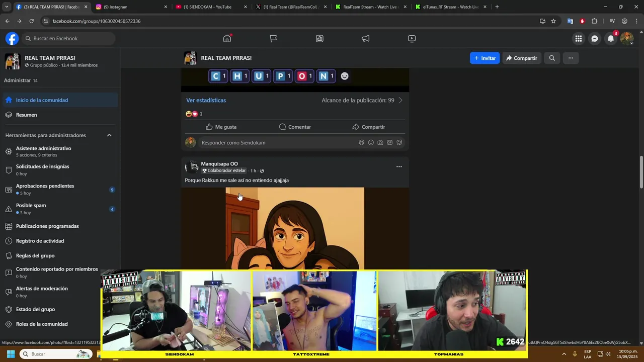Open new browser tab
Viewport: 644px width, 362px height.
click(497, 7)
